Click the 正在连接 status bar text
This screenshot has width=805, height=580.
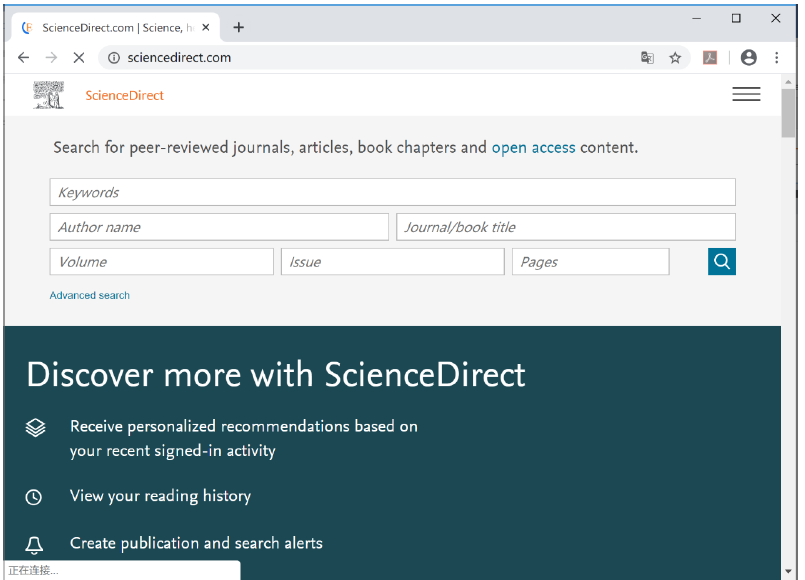point(33,570)
